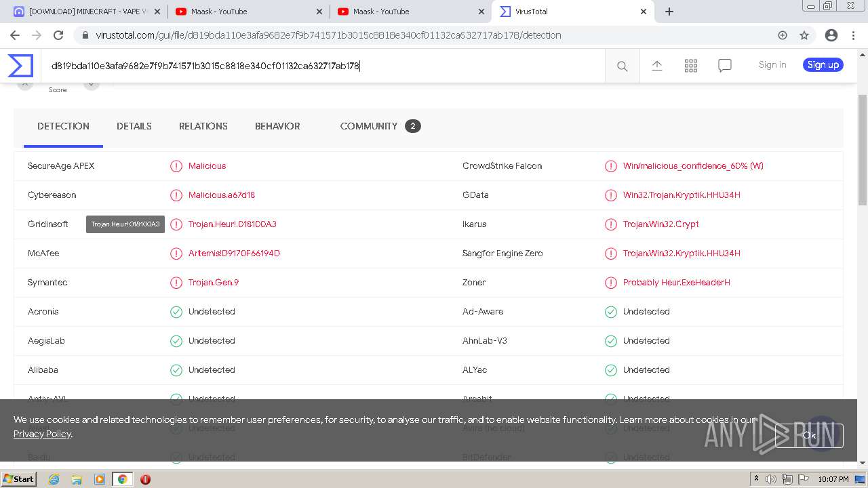
Task: Switch to the DETAILS tab
Action: tap(134, 126)
